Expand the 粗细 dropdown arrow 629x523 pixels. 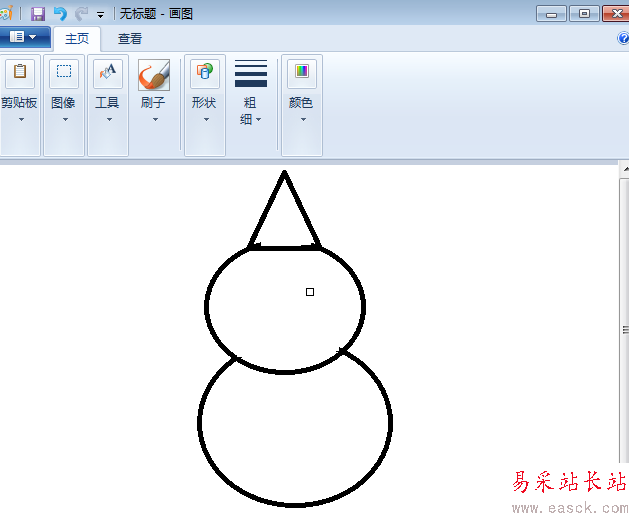pos(259,120)
